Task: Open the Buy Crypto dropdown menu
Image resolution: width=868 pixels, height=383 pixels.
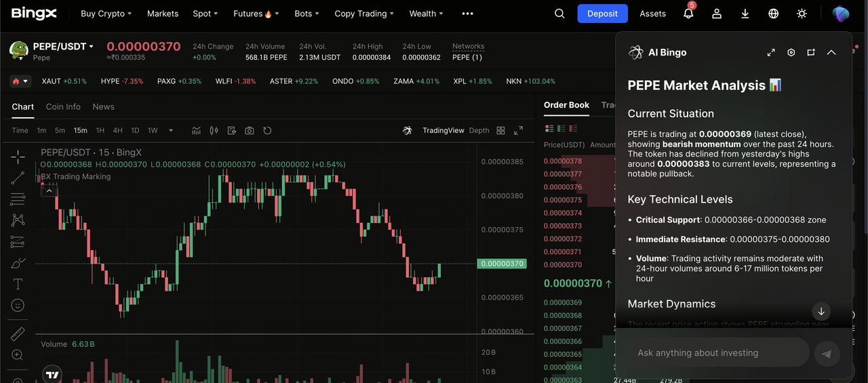Action: [x=106, y=14]
